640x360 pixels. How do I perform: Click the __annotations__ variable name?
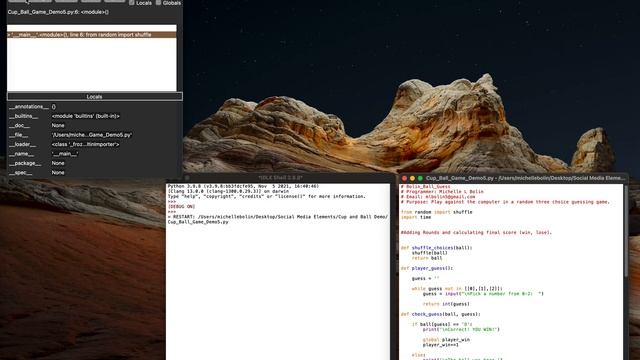pos(29,107)
